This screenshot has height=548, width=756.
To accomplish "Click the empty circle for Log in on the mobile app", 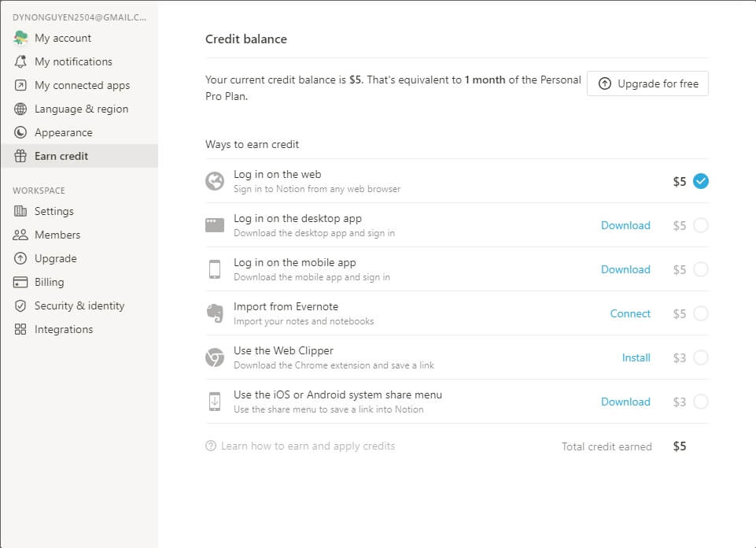I will [x=701, y=269].
